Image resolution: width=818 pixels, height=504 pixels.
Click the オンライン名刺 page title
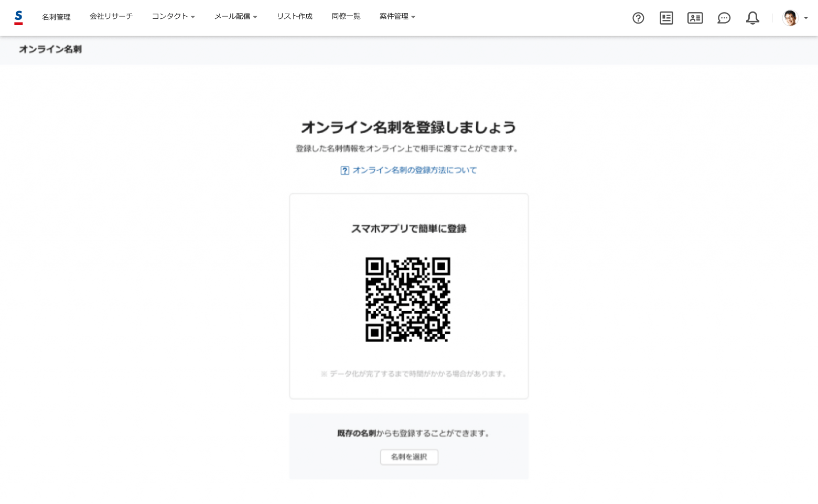(50, 49)
